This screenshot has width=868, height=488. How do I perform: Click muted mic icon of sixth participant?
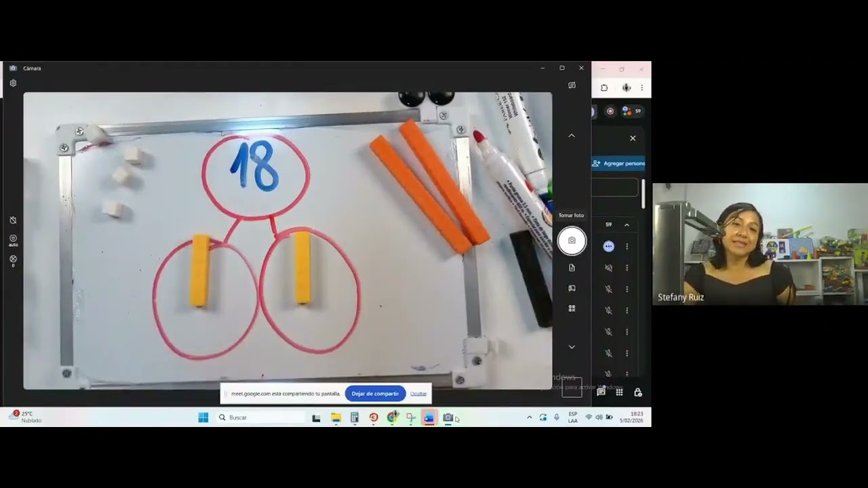click(x=608, y=353)
